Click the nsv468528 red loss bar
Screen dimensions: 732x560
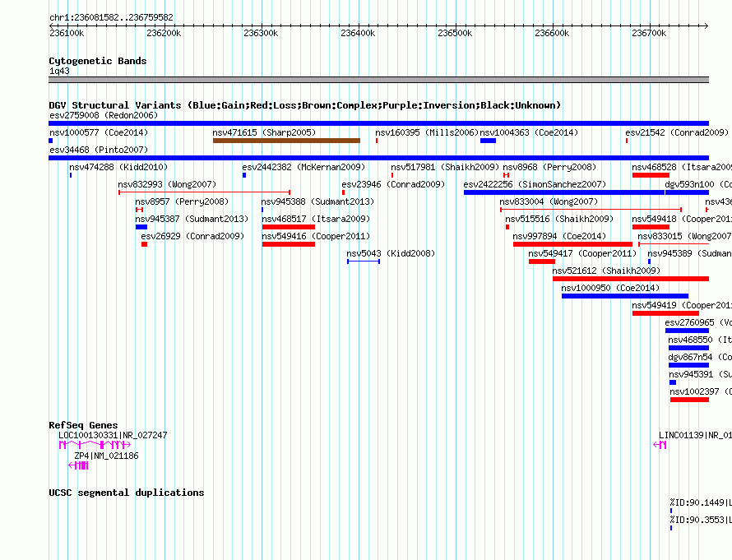point(651,175)
